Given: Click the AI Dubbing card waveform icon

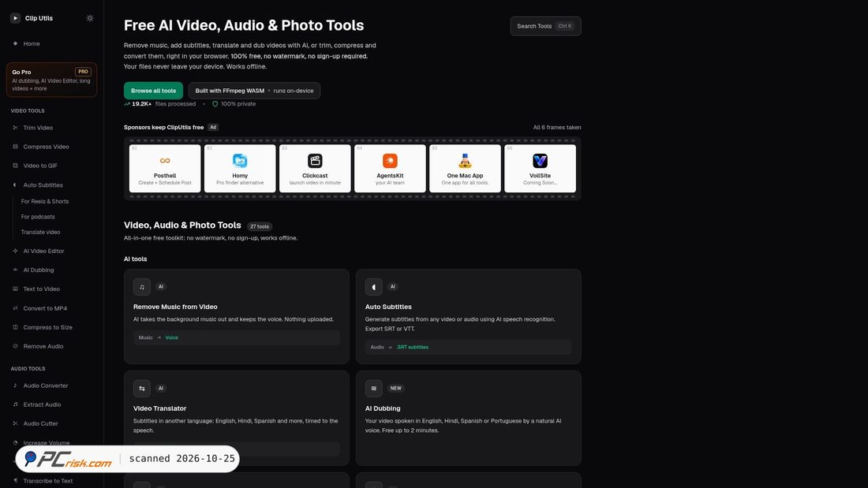Looking at the screenshot, I should pos(374,389).
